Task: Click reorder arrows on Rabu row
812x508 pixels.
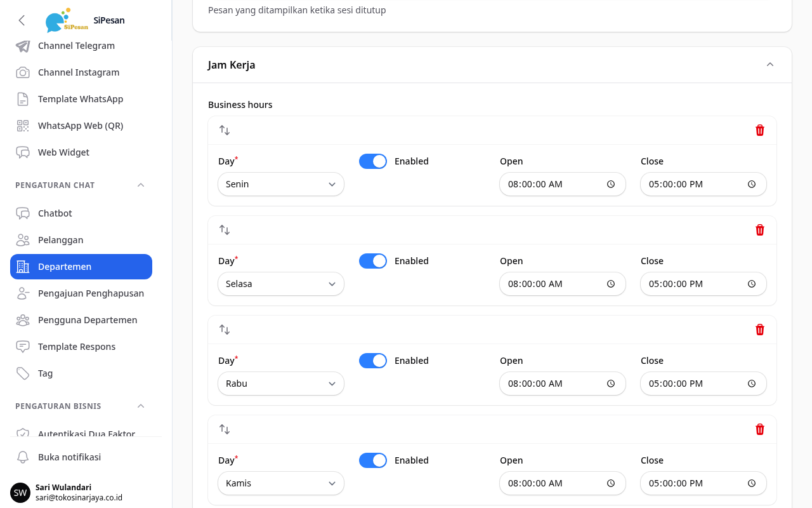Action: (x=225, y=330)
